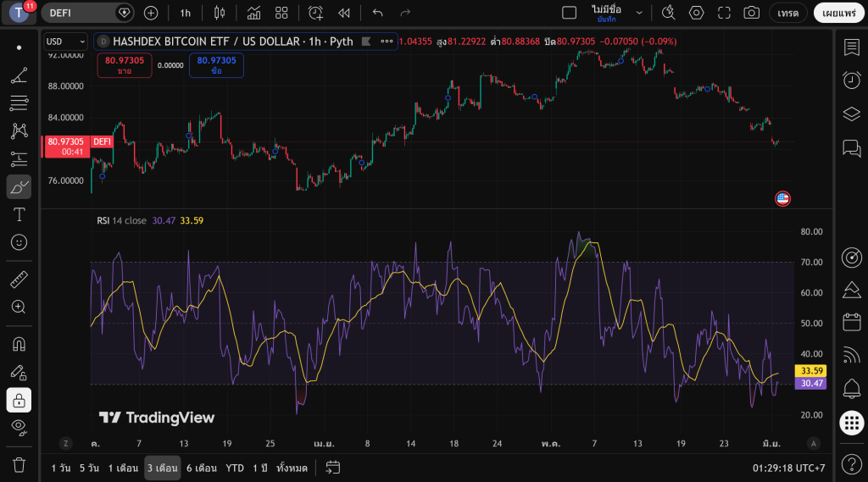Add a symbol to compare with the plus icon
The height and width of the screenshot is (482, 868).
click(x=151, y=13)
